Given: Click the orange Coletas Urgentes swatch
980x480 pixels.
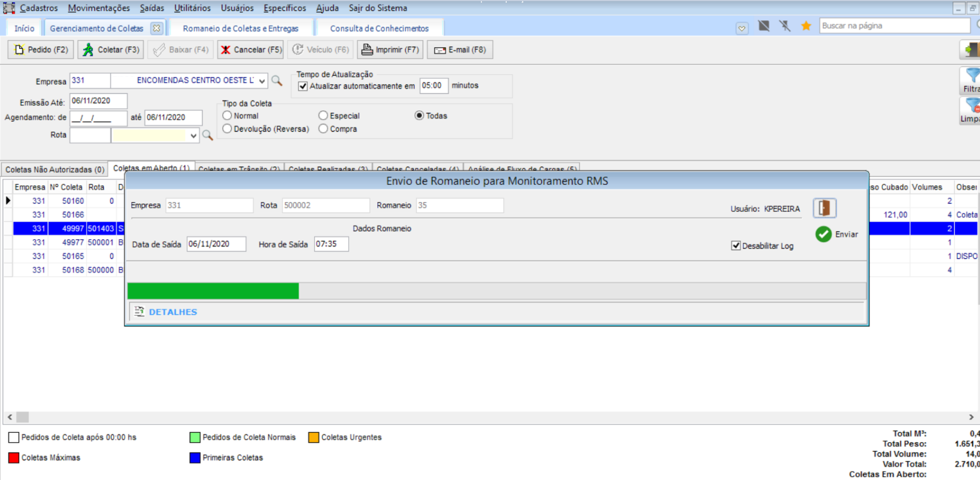Looking at the screenshot, I should (x=313, y=437).
